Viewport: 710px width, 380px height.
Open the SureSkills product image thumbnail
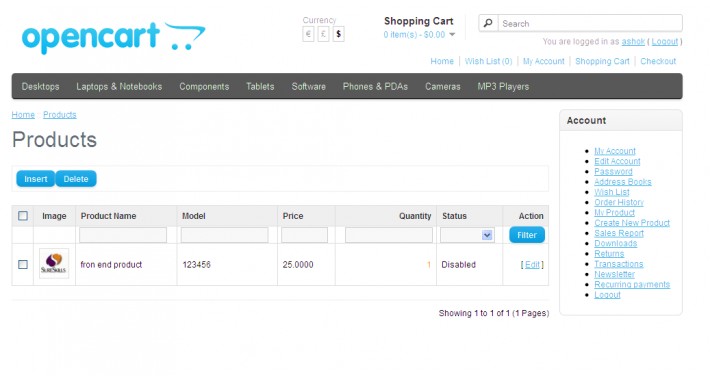pos(54,263)
